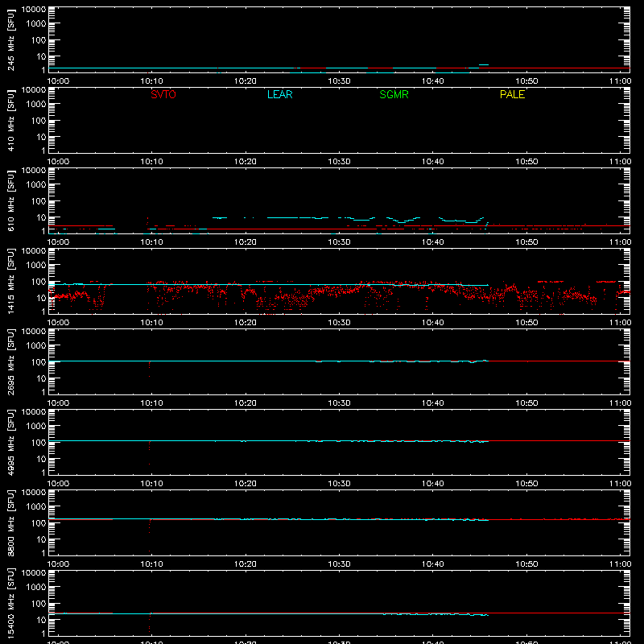The image size is (644, 644).
Task: Select the 1415 MHz [SFU] axis title
Action: pos(11,281)
